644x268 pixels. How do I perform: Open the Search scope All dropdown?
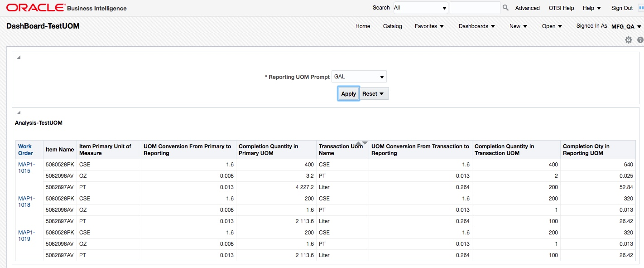(420, 8)
